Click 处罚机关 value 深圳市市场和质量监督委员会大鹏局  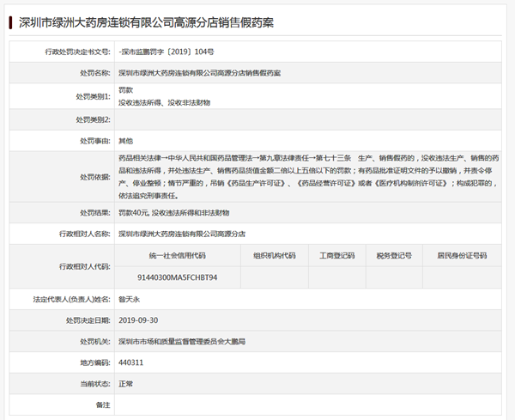coord(181,341)
